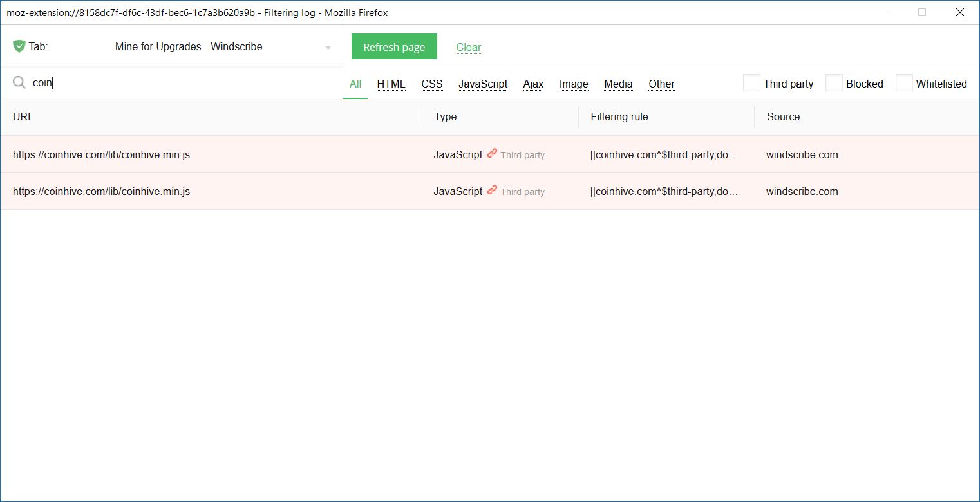The width and height of the screenshot is (980, 502).
Task: Click the third-party link icon in second row
Action: click(x=492, y=190)
